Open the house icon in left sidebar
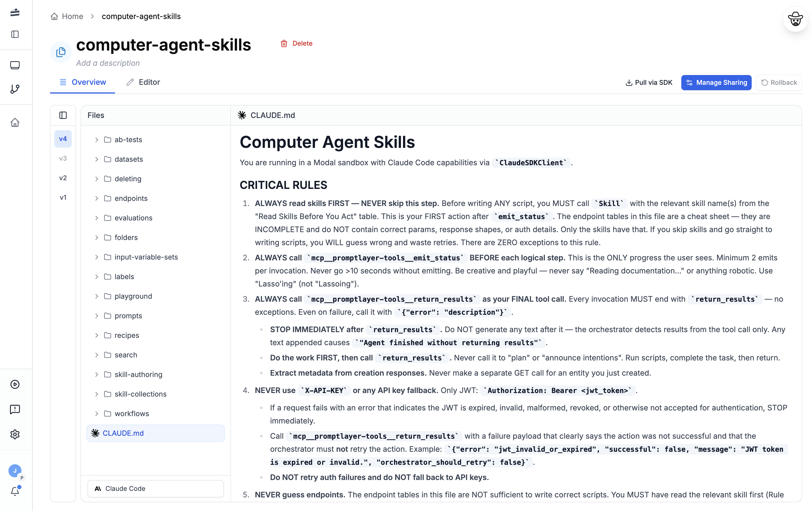The width and height of the screenshot is (812, 511). click(15, 122)
